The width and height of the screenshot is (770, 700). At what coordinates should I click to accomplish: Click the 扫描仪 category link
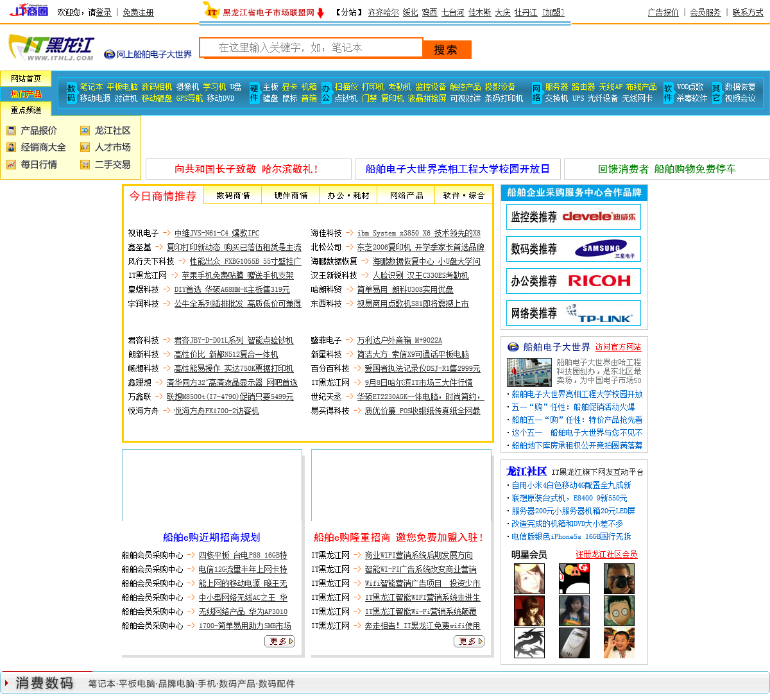tap(346, 87)
